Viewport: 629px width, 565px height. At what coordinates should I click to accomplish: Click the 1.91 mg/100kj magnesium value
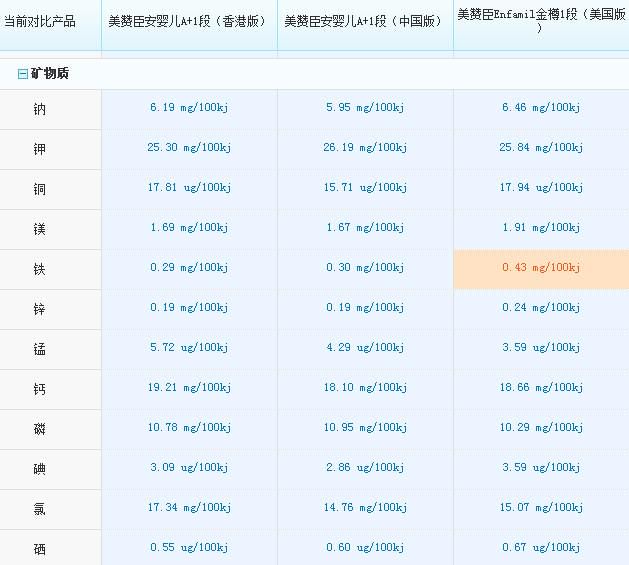[541, 228]
